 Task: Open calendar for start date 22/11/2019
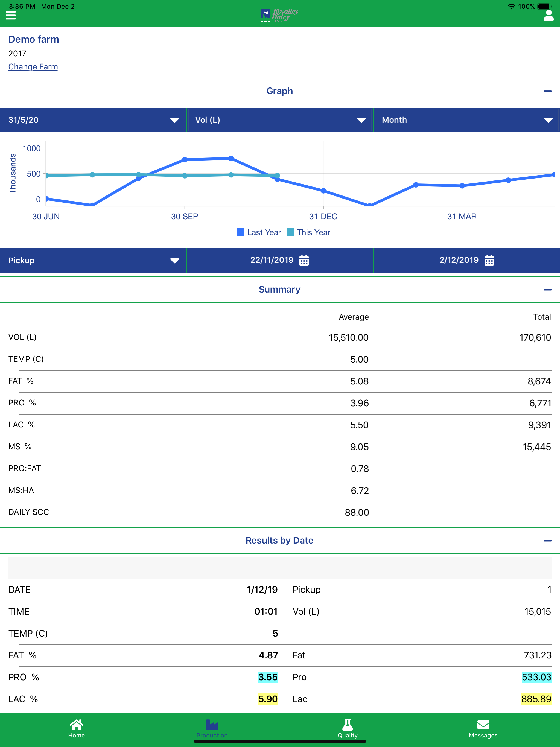[x=304, y=260]
